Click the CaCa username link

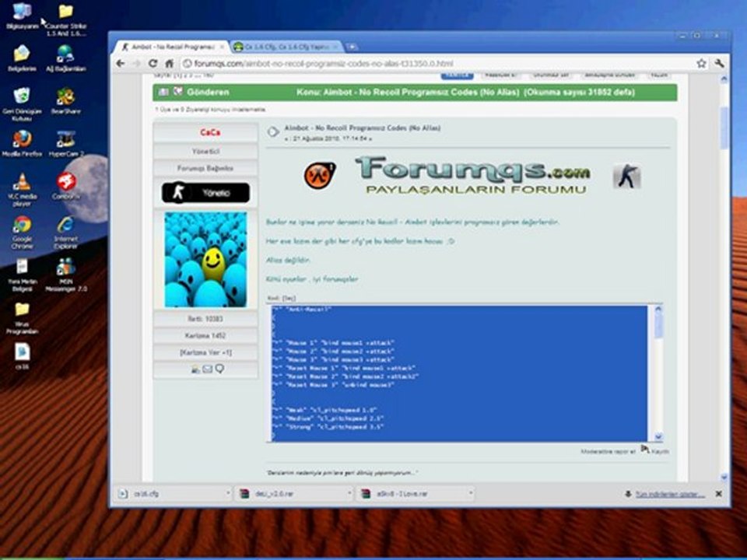click(210, 132)
